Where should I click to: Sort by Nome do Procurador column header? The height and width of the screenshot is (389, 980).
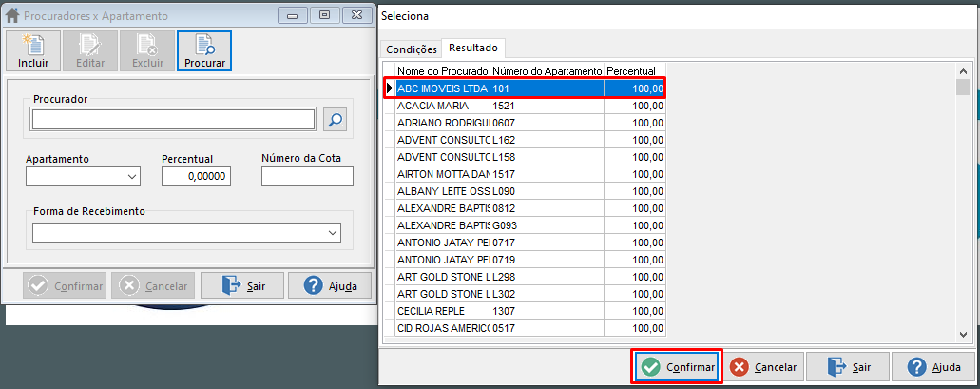443,70
